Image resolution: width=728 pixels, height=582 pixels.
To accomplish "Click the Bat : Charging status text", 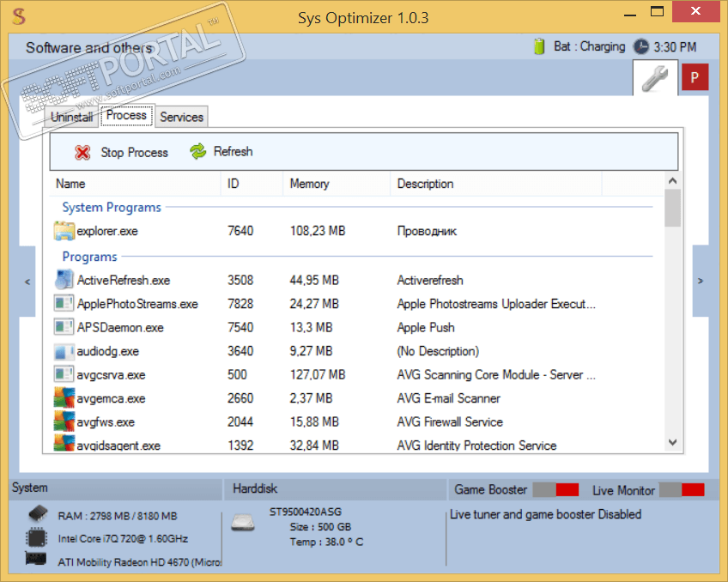I will [590, 46].
